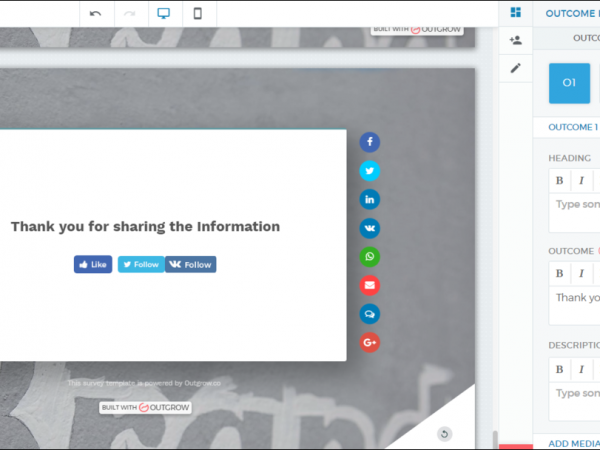The image size is (600, 450).
Task: Open the pencil edit sidebar panel
Action: point(516,68)
